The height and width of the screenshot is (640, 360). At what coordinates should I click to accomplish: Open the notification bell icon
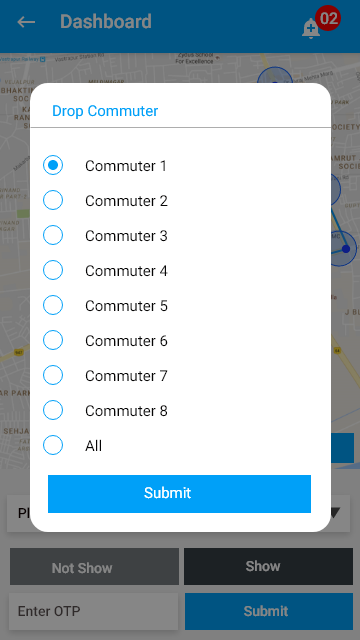point(310,29)
